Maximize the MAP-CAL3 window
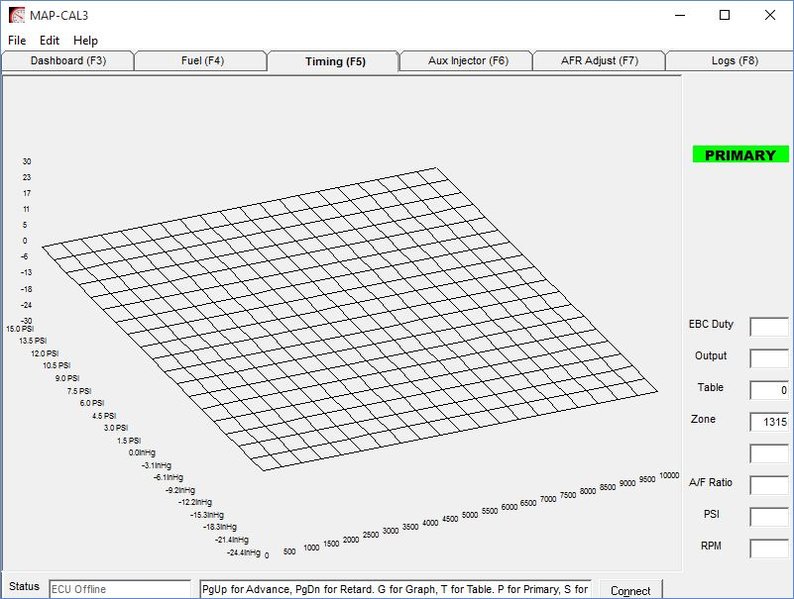The height and width of the screenshot is (599, 794). 725,15
